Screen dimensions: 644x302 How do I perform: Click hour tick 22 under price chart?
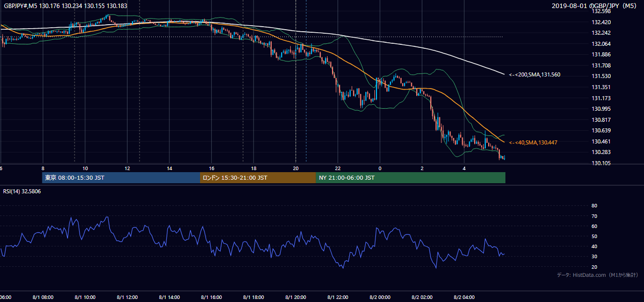pos(338,169)
